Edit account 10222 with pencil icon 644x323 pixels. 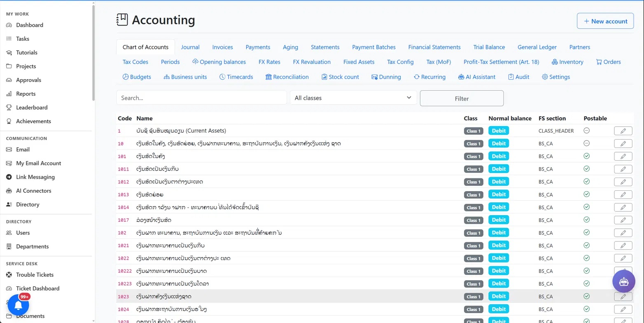click(x=623, y=271)
